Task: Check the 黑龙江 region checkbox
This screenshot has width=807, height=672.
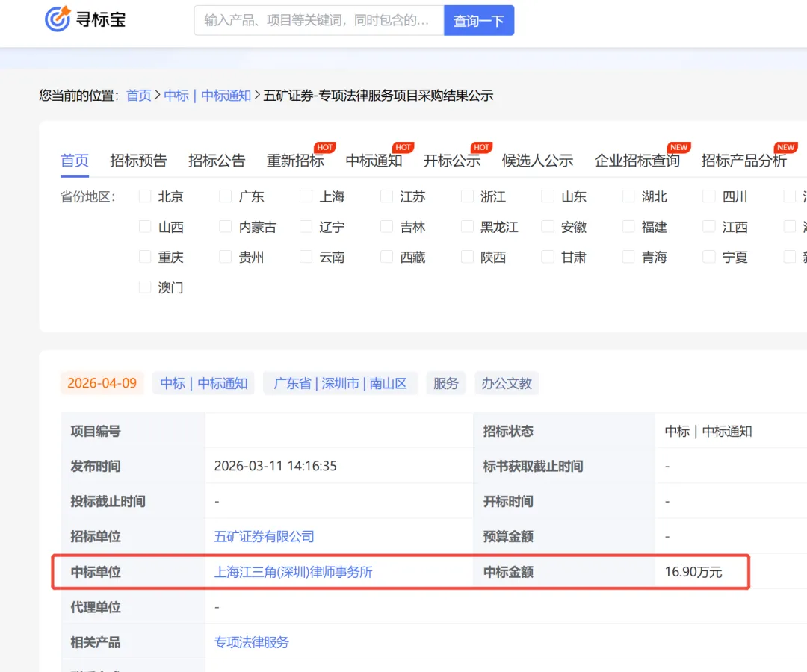Action: [x=467, y=227]
